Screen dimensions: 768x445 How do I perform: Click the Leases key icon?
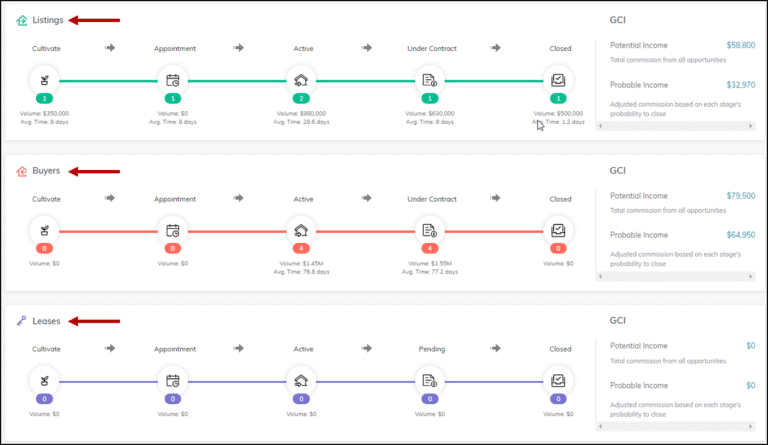coord(22,321)
